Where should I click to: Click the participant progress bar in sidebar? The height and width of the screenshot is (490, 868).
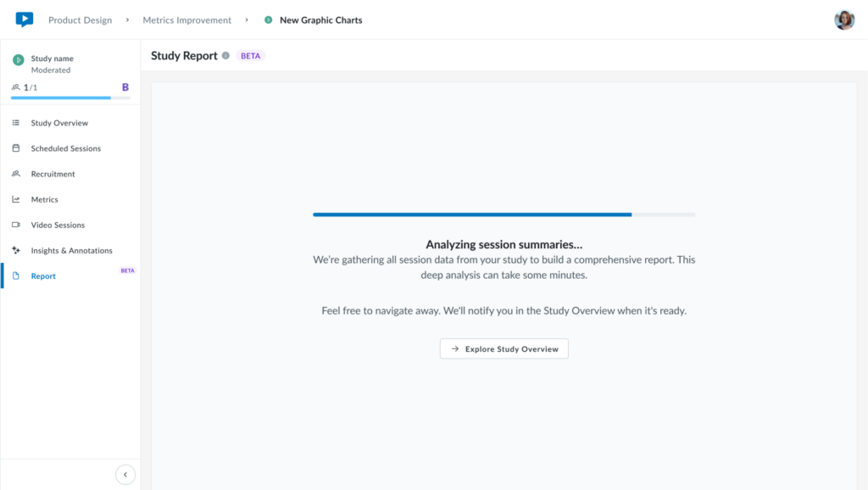pos(71,98)
